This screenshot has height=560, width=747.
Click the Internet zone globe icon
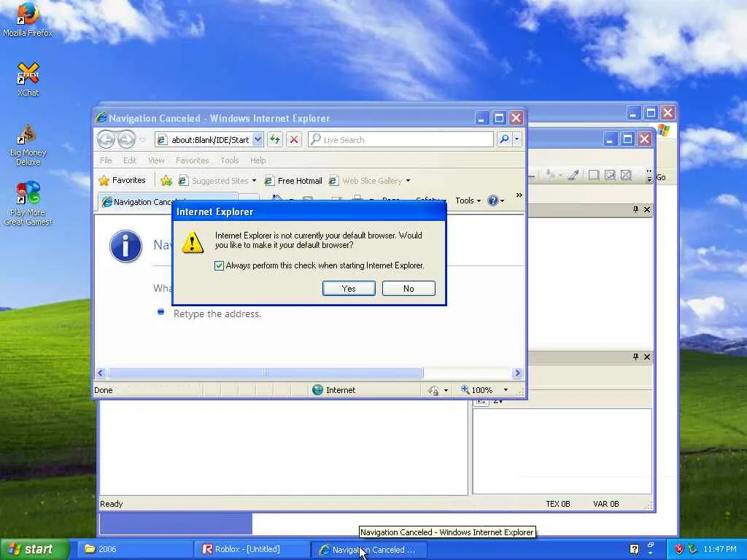coord(317,390)
